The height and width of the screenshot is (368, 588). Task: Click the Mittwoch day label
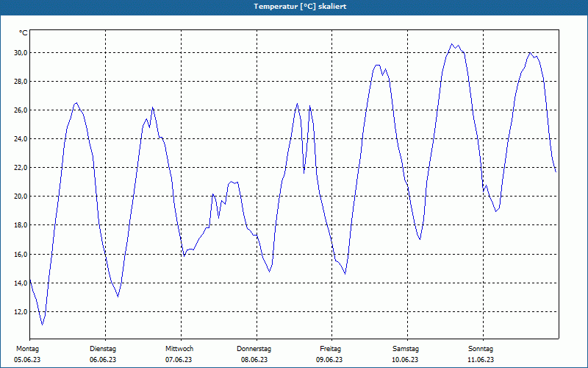tap(179, 349)
